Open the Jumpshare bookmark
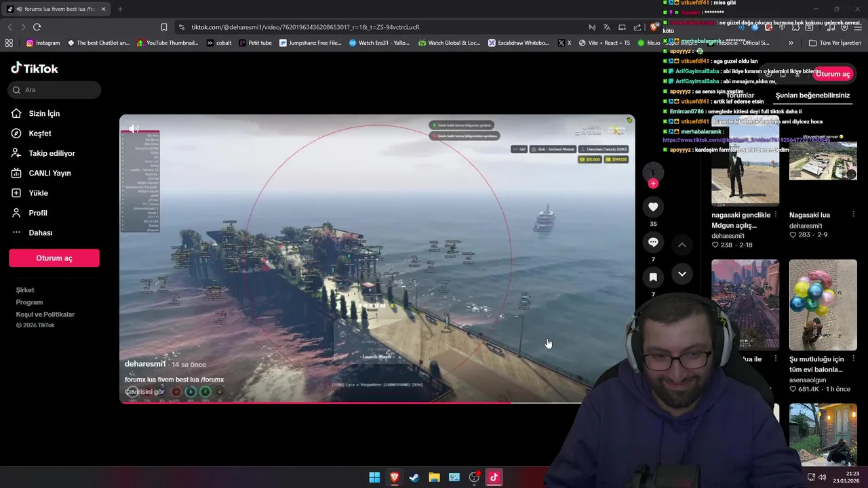The width and height of the screenshot is (868, 488). 310,43
